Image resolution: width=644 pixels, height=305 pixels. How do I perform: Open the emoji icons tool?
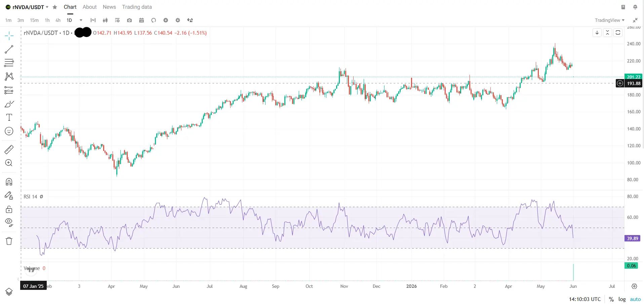pos(9,131)
